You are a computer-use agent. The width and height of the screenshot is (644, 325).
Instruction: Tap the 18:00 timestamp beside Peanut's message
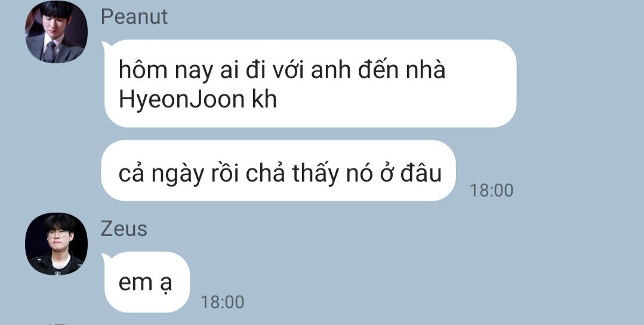pos(491,191)
